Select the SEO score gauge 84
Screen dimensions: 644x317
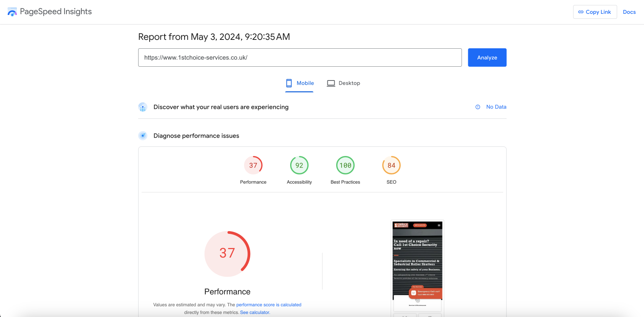[391, 165]
